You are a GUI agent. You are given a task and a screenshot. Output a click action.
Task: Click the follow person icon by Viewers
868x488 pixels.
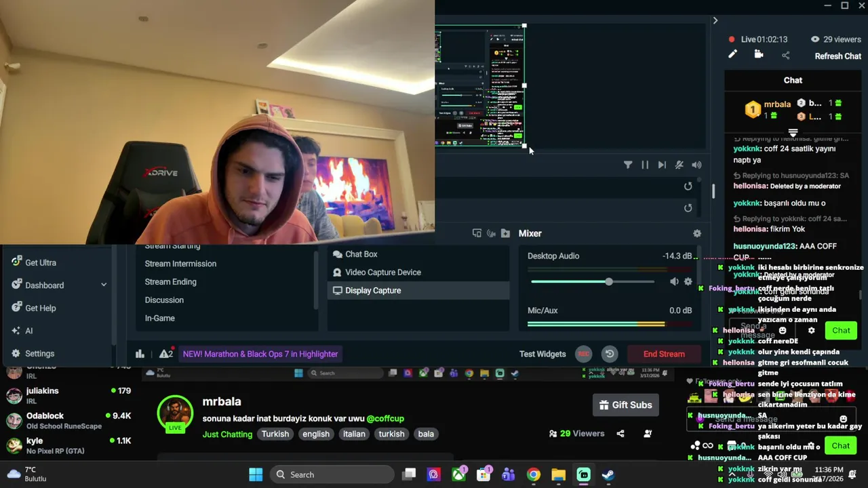pos(648,434)
